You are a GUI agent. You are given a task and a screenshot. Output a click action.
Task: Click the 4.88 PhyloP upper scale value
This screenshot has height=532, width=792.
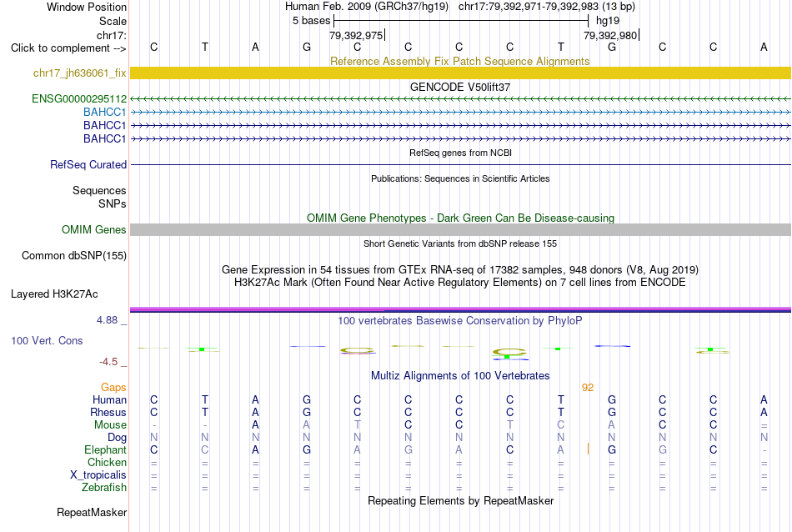(x=107, y=320)
